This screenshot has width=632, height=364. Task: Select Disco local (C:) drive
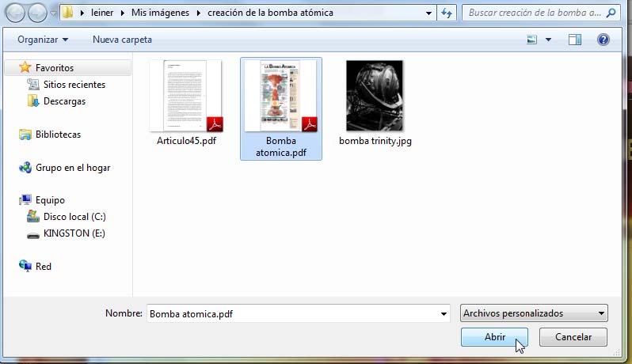74,217
